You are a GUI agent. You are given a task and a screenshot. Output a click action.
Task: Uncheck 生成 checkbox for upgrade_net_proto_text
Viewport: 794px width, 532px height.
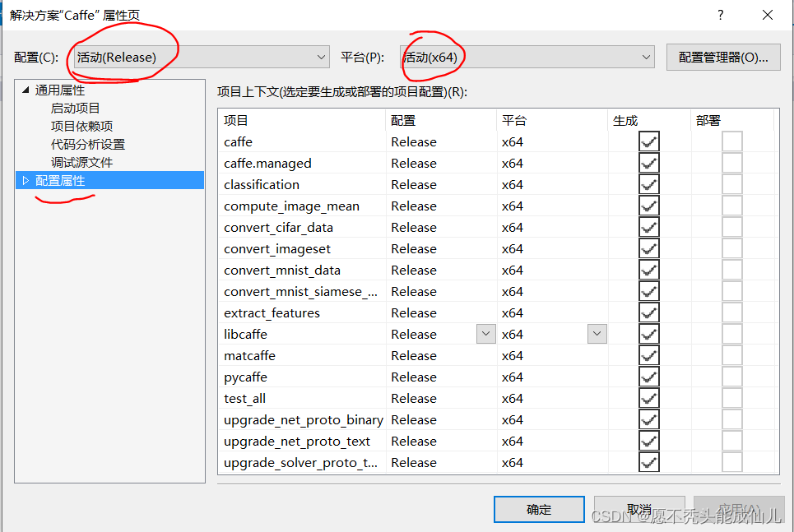648,441
